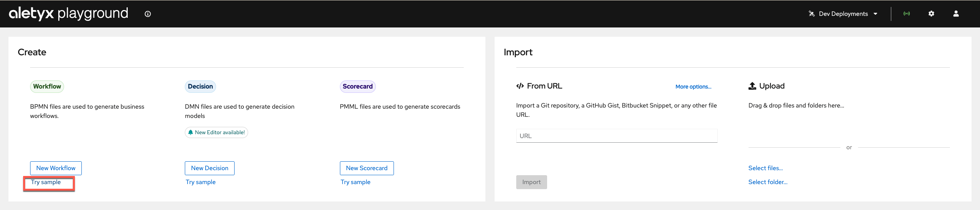
Task: Click the Dev Deployments rocket icon
Action: 812,14
